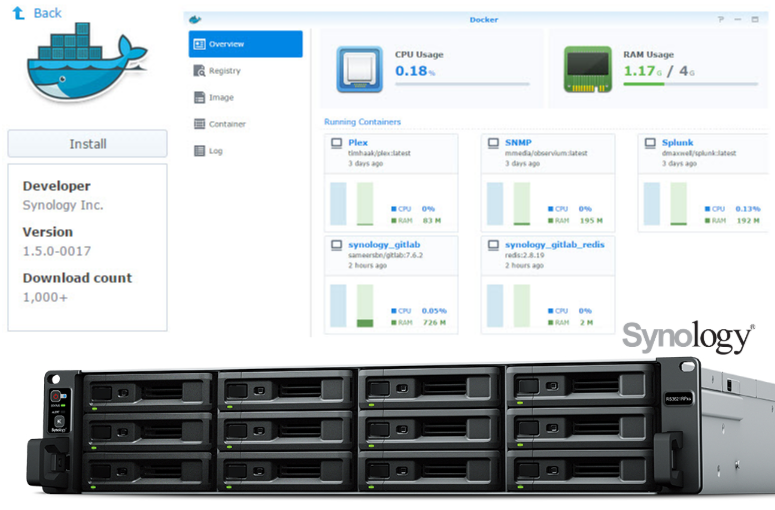Click the Log sheet icon
The image size is (775, 510).
click(199, 151)
